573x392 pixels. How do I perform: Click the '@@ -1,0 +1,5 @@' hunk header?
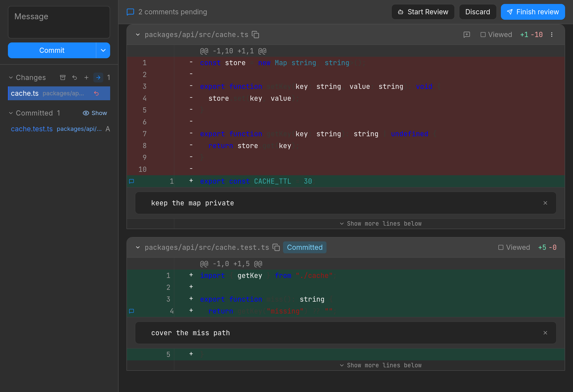[x=231, y=264]
